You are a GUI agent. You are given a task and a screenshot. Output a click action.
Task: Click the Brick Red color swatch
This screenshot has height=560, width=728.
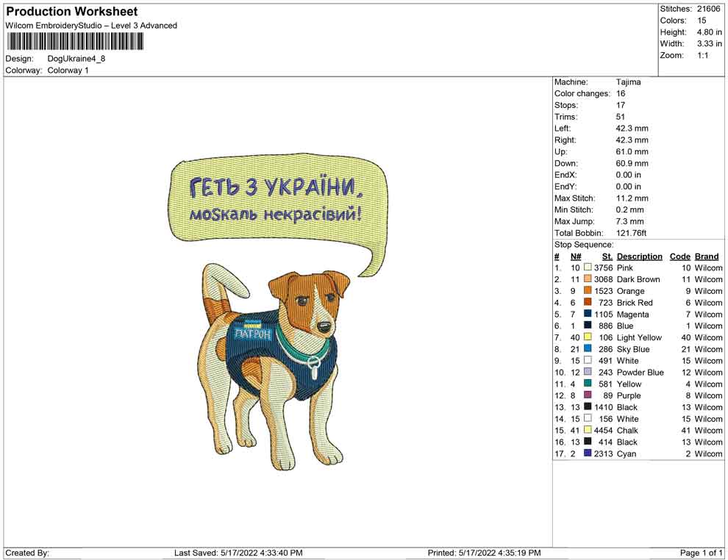(588, 303)
